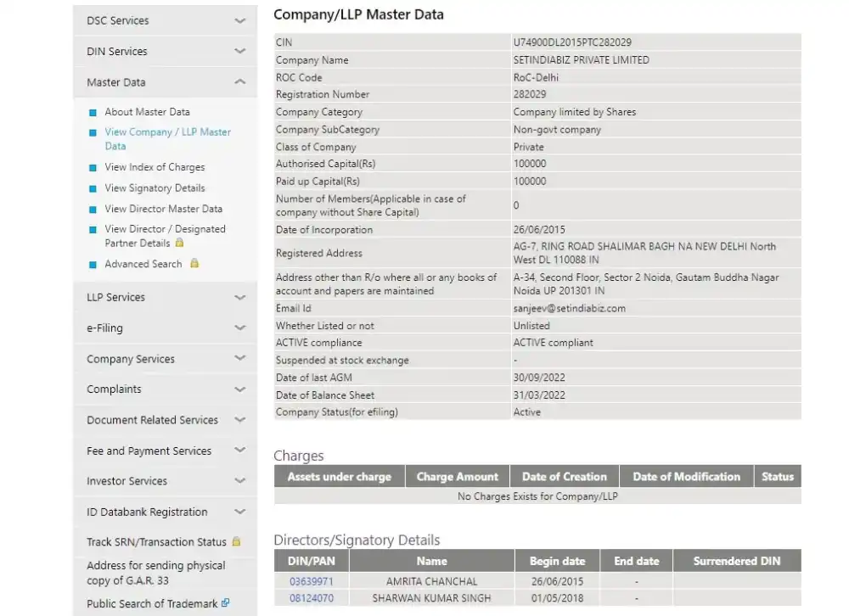Expand the DSC Services section

[x=239, y=20]
